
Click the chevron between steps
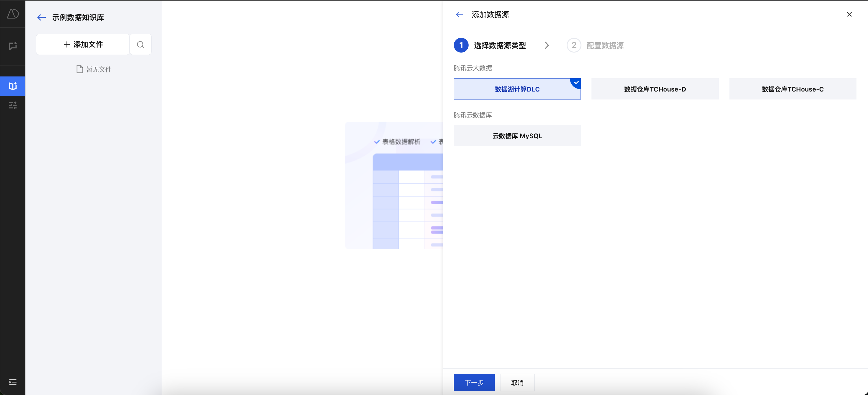[x=547, y=45]
